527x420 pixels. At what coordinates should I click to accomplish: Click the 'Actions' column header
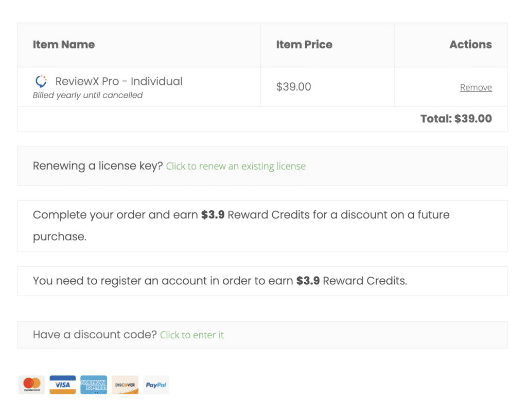[x=470, y=45]
